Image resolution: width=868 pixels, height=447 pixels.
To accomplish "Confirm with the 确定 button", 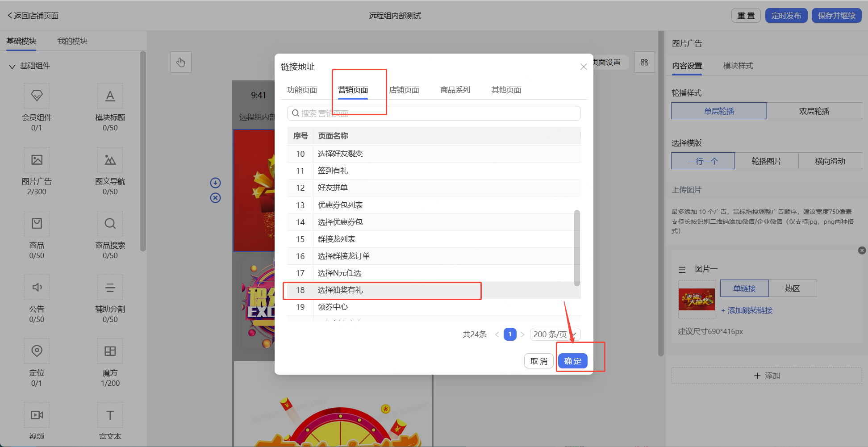I will (573, 361).
